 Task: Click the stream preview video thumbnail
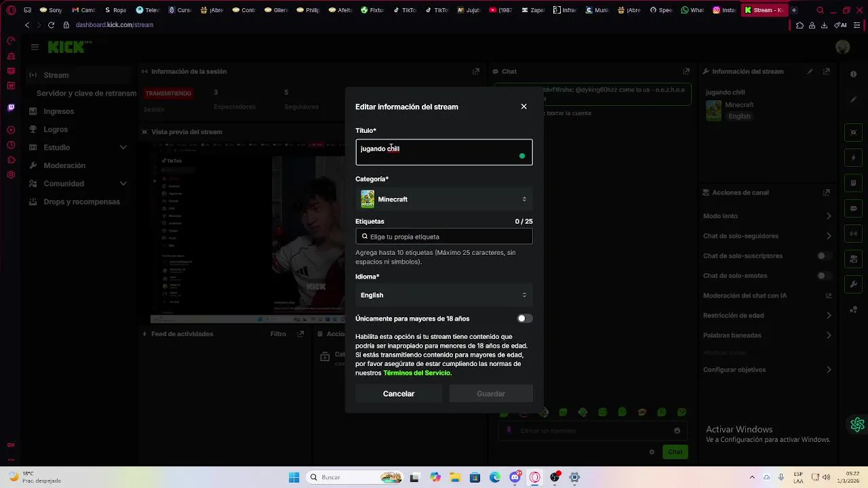click(x=248, y=234)
